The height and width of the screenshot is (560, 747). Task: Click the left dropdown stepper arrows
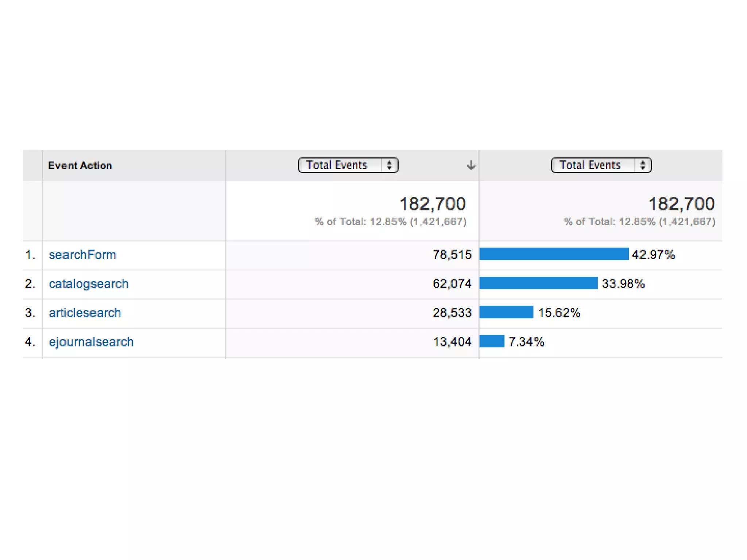pos(390,165)
